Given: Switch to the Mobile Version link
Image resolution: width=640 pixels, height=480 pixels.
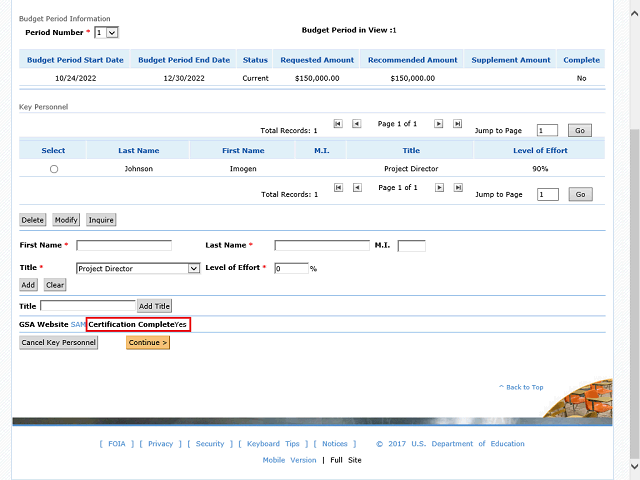Looking at the screenshot, I should 289,460.
